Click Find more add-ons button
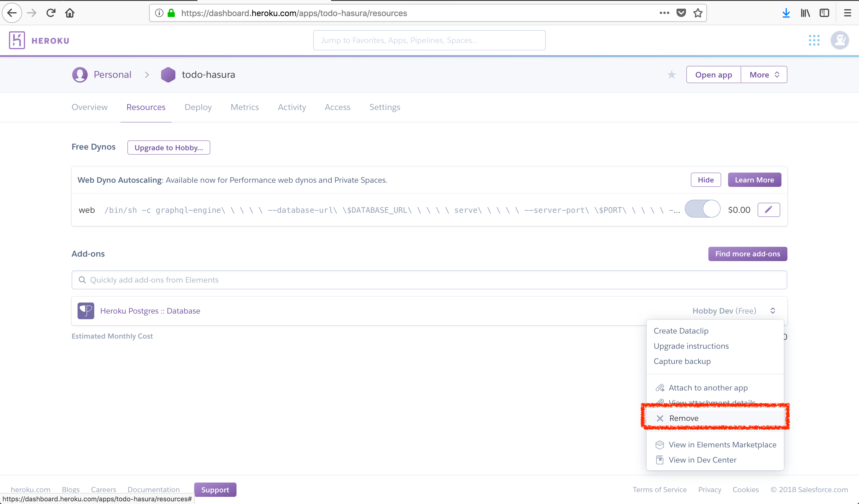Viewport: 859px width, 504px height. coord(747,254)
